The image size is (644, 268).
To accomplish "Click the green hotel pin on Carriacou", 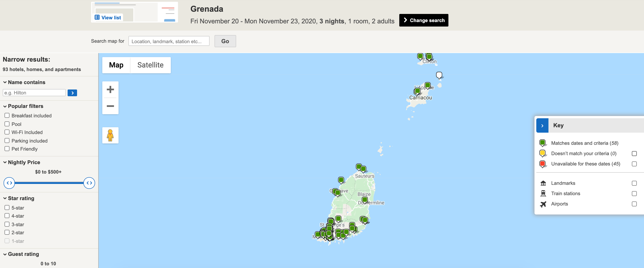I will click(417, 91).
